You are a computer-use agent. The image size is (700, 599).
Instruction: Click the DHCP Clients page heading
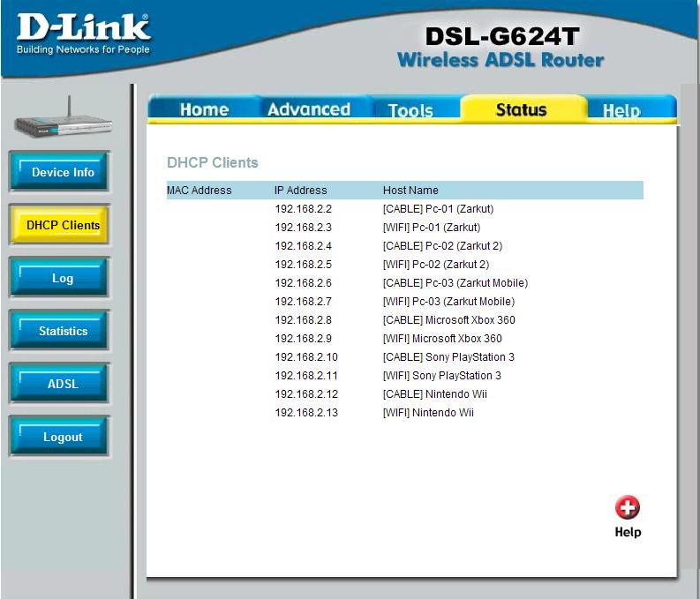coord(213,162)
